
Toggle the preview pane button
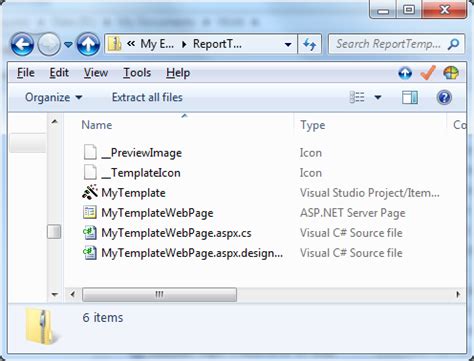pyautogui.click(x=410, y=97)
